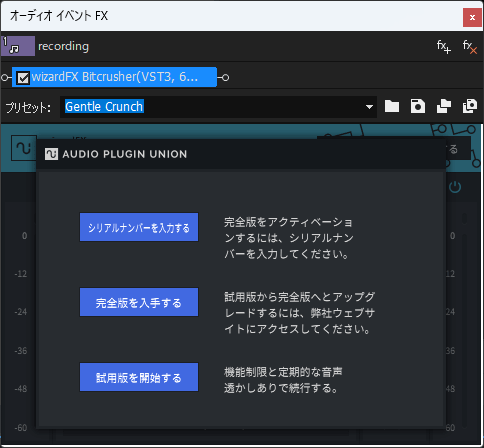Viewport: 484px width, 448px height.
Task: Open the preset dropdown arrow
Action: [369, 107]
